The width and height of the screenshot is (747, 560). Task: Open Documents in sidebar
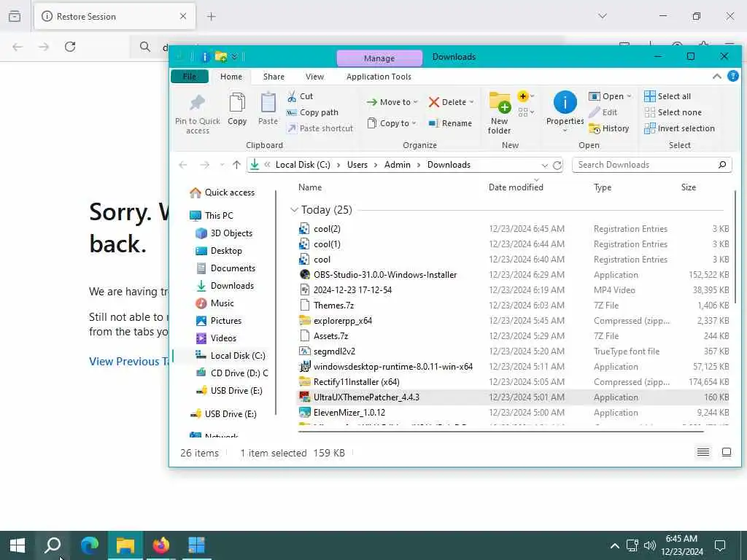(x=226, y=268)
